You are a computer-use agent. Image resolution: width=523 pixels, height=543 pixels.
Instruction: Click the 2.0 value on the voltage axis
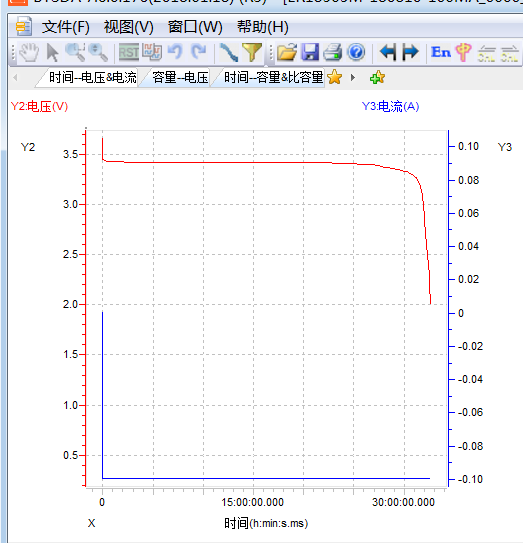[70, 305]
